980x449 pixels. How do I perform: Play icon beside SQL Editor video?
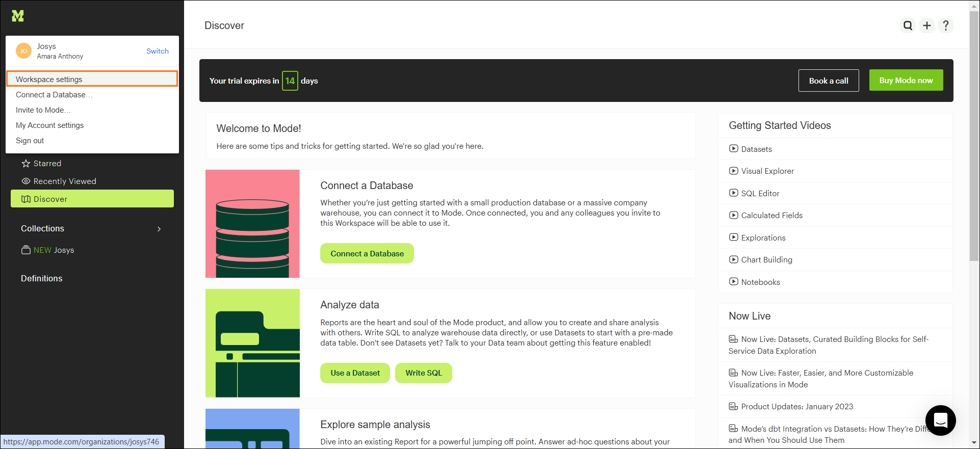coord(734,193)
